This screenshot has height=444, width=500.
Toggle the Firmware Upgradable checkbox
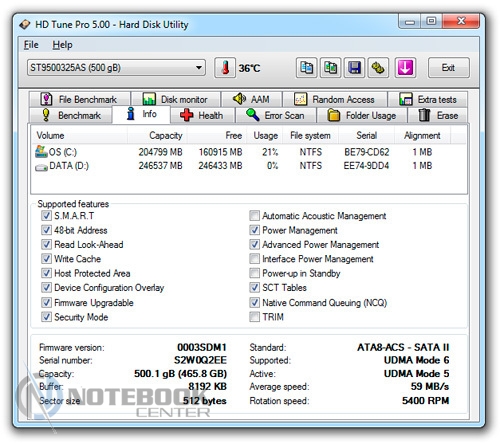tap(46, 302)
